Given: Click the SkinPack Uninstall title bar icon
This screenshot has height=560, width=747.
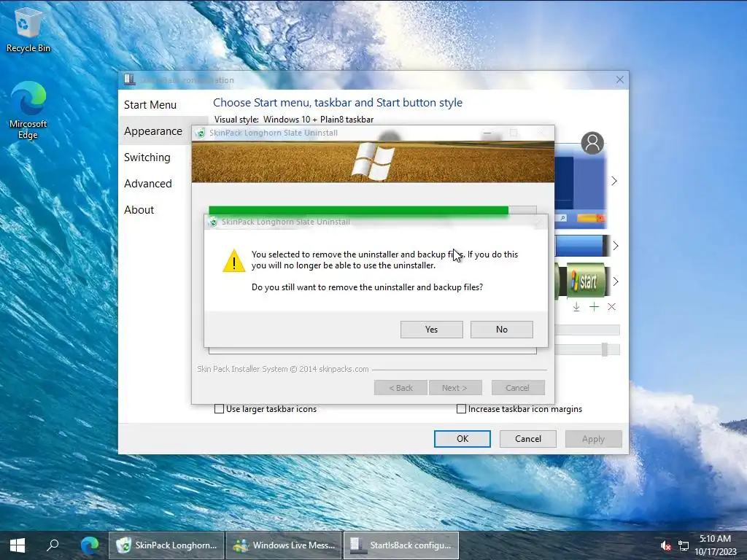Looking at the screenshot, I should [x=201, y=133].
